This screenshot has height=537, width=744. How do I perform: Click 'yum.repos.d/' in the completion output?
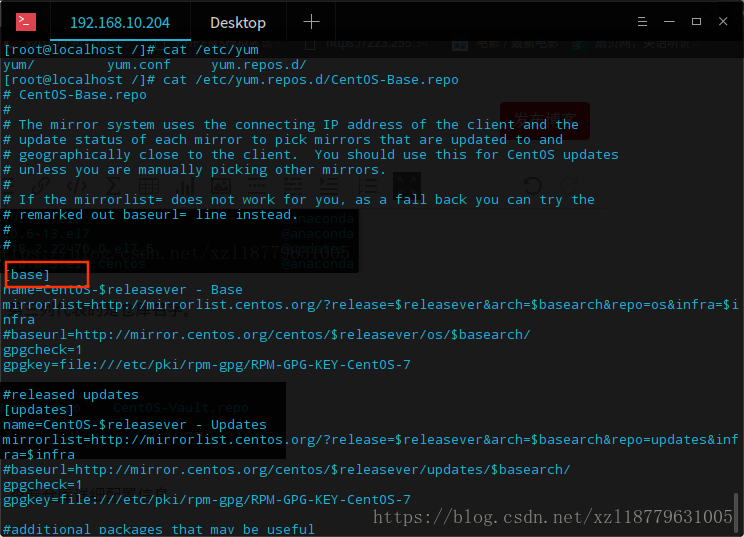tap(259, 65)
